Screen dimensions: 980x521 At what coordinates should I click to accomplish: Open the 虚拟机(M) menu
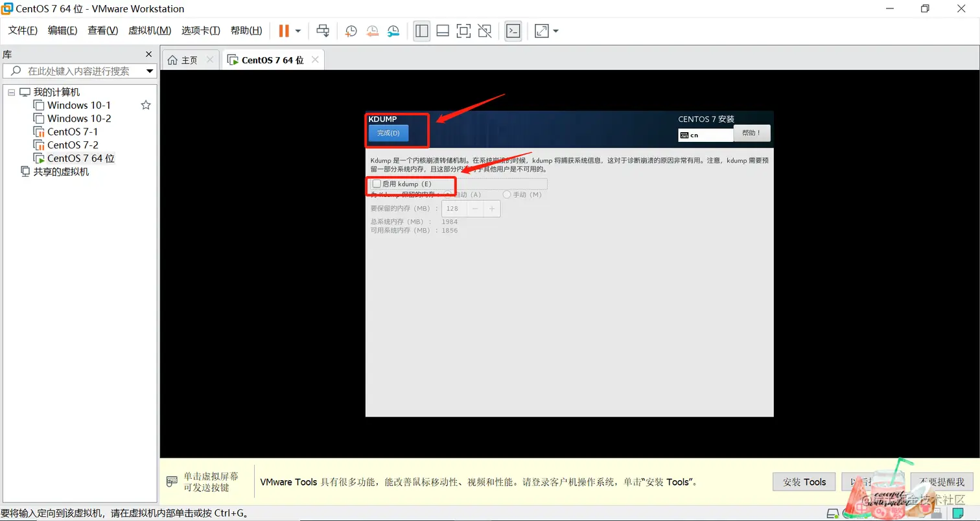click(150, 30)
